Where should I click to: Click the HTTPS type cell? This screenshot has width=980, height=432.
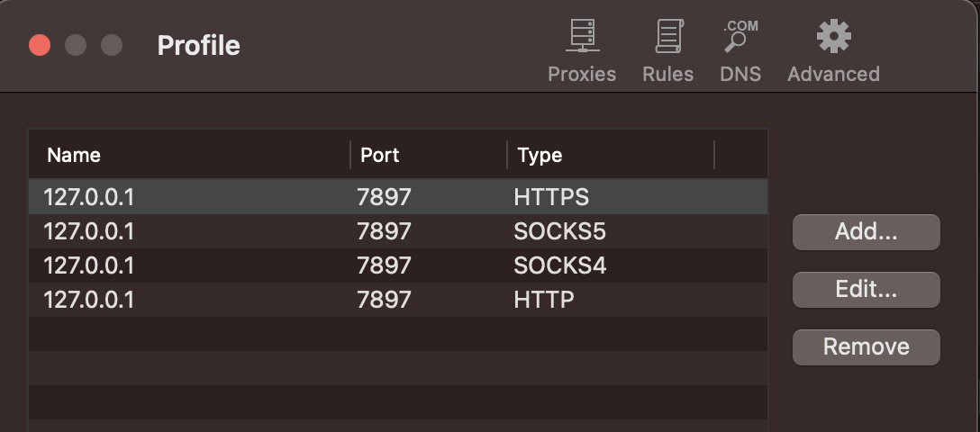[x=551, y=197]
